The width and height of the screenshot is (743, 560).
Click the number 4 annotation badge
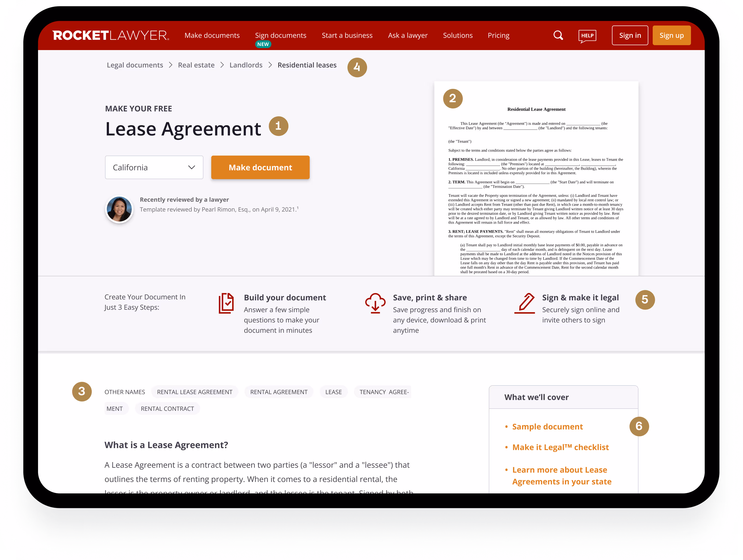click(357, 67)
